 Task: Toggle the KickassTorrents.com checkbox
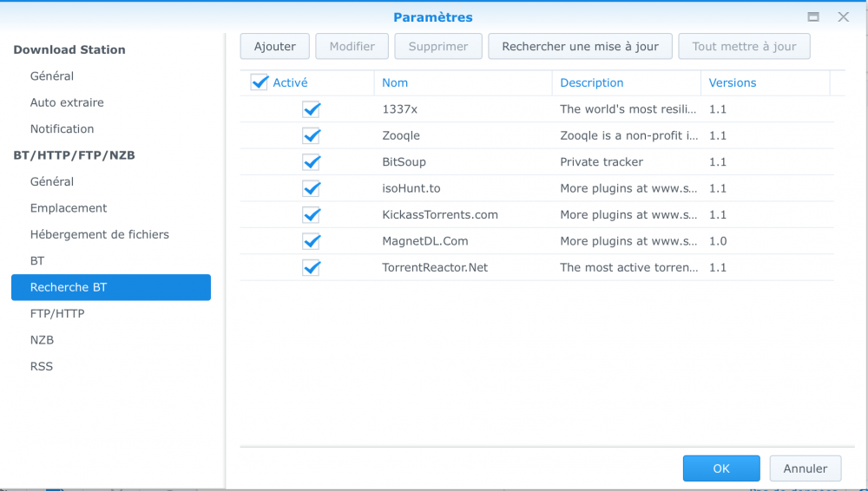[x=312, y=215]
